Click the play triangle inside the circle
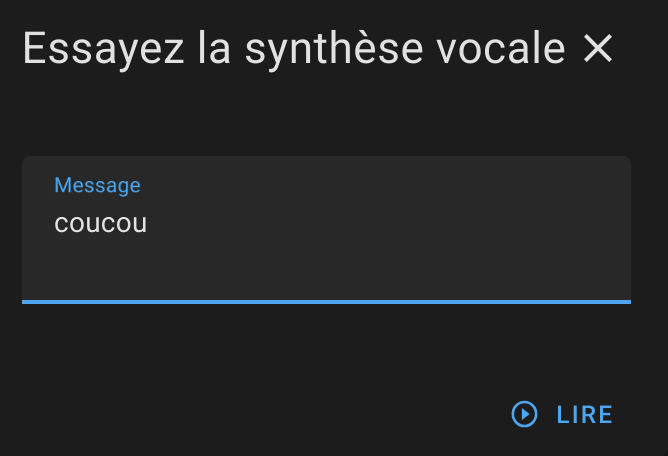668x456 pixels. pos(525,414)
